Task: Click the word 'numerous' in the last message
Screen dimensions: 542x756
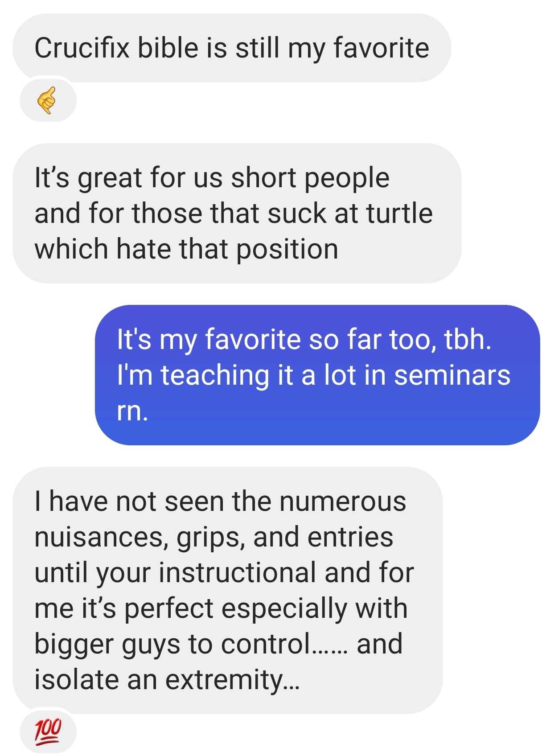Action: coord(343,502)
